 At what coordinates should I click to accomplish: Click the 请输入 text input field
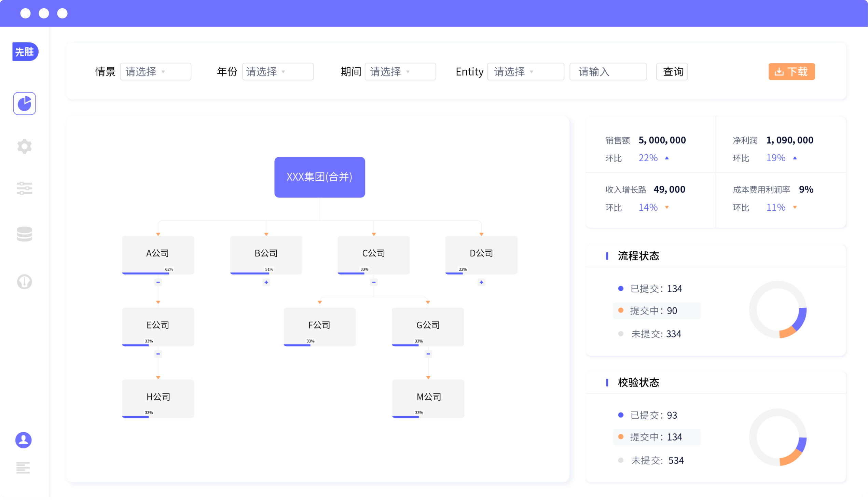pos(608,72)
